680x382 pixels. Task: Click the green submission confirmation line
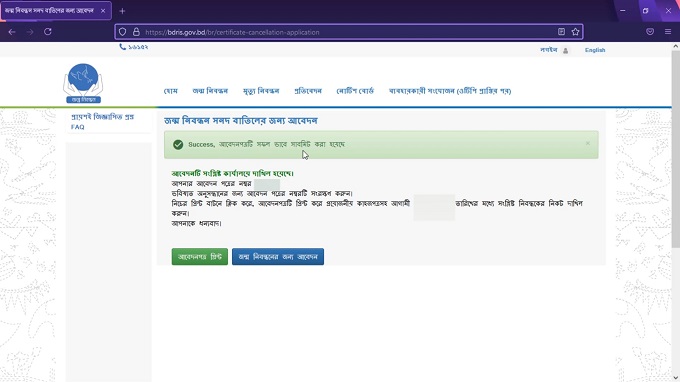click(x=232, y=173)
